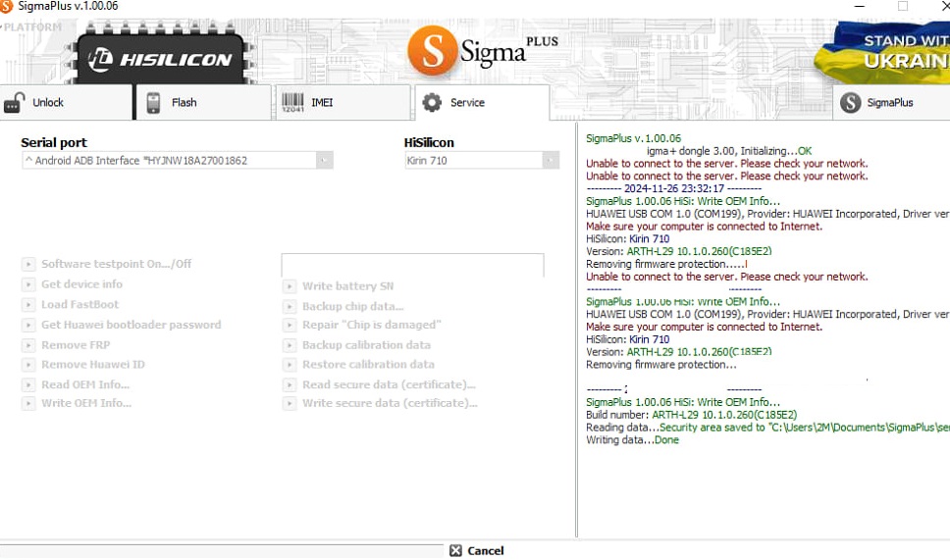Switch to the Flash tab
This screenshot has width=950, height=560.
point(203,102)
